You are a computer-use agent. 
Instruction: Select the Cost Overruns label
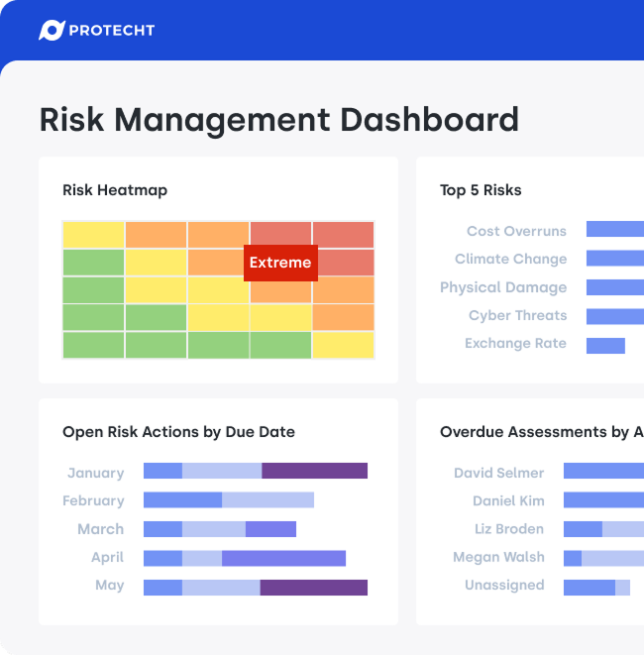tap(516, 231)
